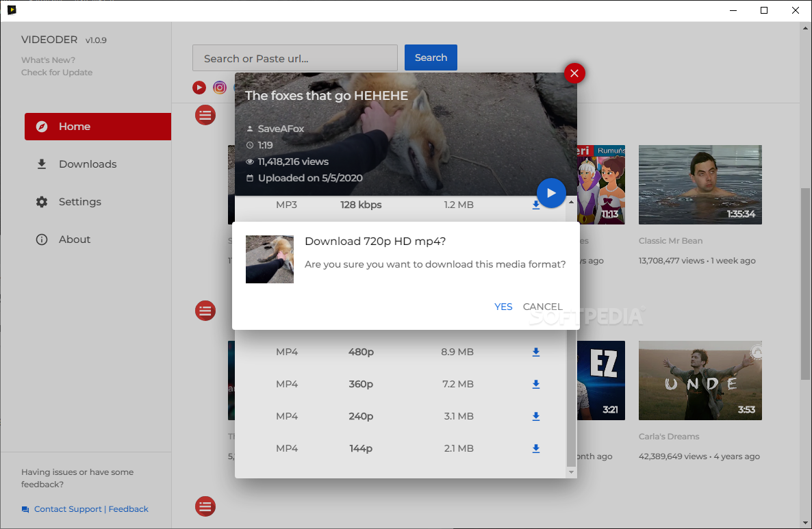Screen dimensions: 812x529
Task: Click the Downloads arrow icon in sidebar
Action: 42,164
